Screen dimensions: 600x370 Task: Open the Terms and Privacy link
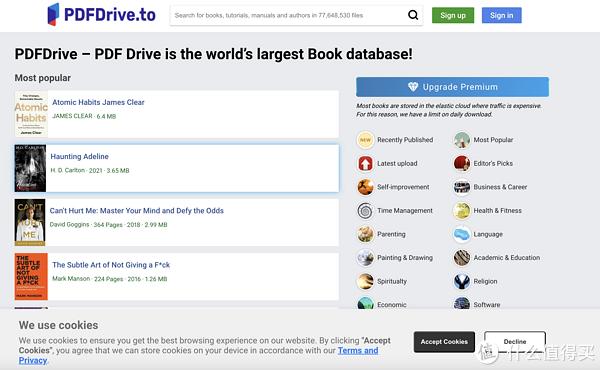[198, 355]
